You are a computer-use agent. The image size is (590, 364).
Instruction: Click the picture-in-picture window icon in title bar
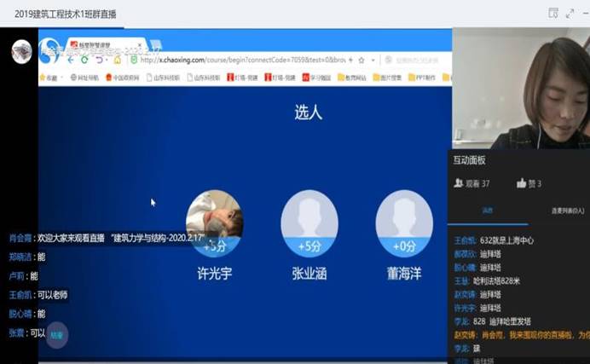point(553,13)
